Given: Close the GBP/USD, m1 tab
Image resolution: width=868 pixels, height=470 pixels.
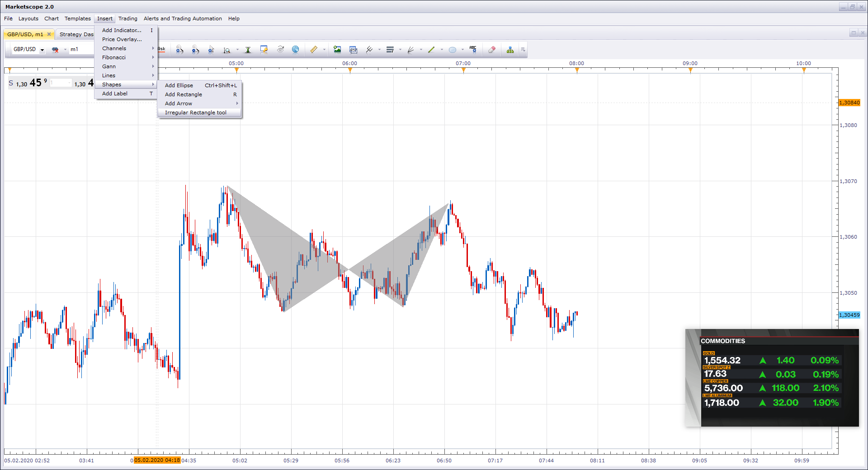Looking at the screenshot, I should coord(49,34).
